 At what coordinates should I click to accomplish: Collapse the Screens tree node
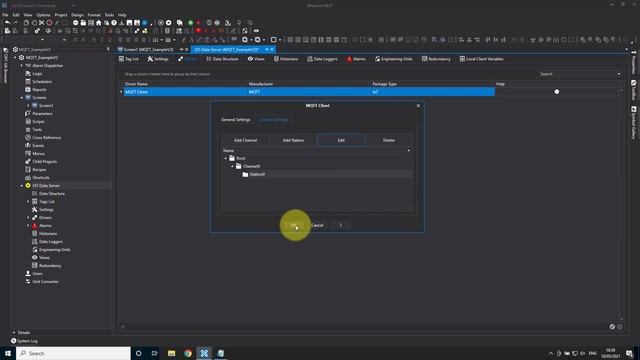tap(22, 98)
